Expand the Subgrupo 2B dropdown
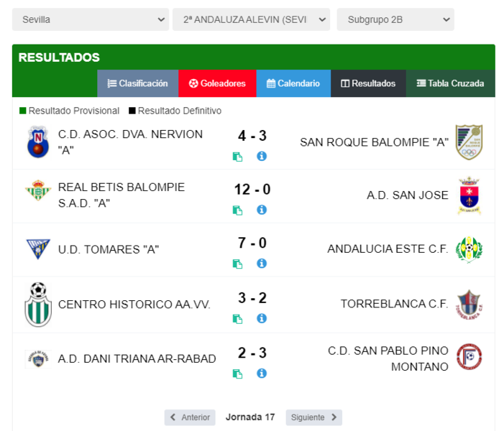 (x=395, y=19)
